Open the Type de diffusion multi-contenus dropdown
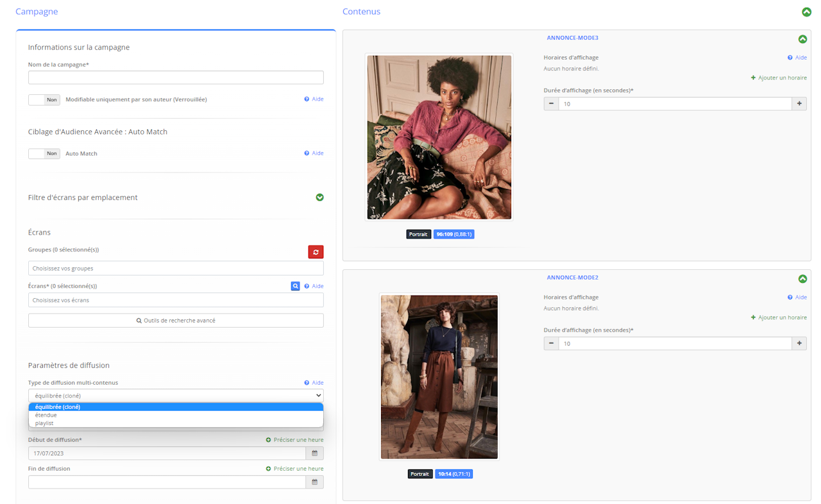The height and width of the screenshot is (504, 821). pyautogui.click(x=176, y=396)
